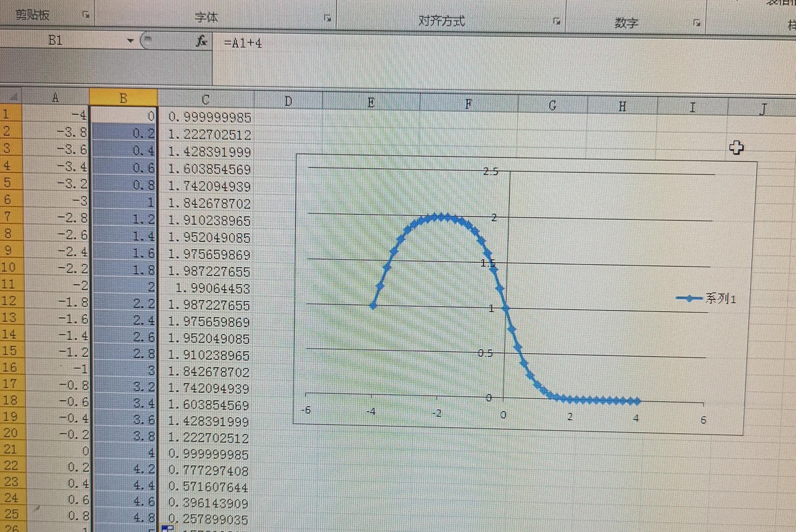Click cell C2 containing 1.222702512
This screenshot has width=796, height=532.
coord(206,135)
